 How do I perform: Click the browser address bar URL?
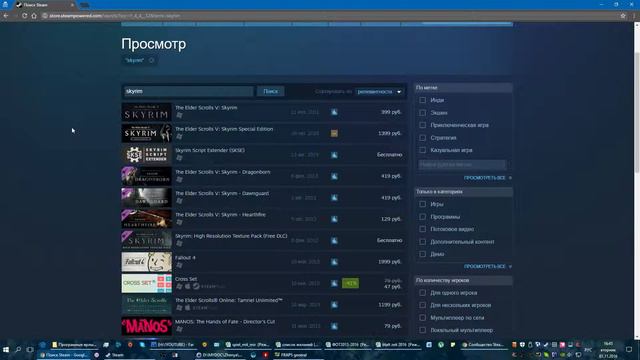coord(114,16)
